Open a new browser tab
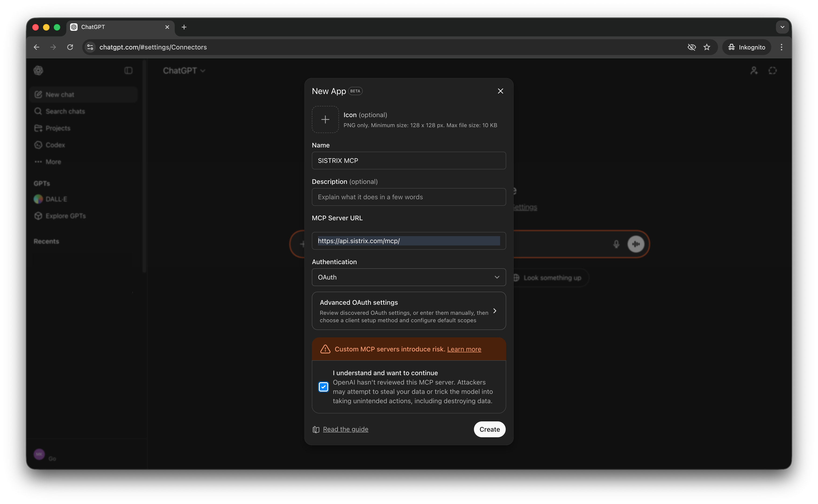This screenshot has width=818, height=504. [x=184, y=27]
